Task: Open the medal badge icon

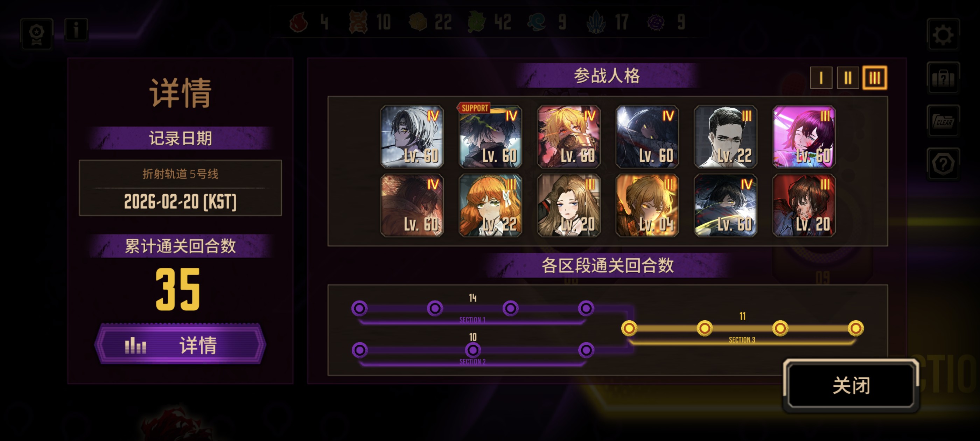Action: pos(36,34)
